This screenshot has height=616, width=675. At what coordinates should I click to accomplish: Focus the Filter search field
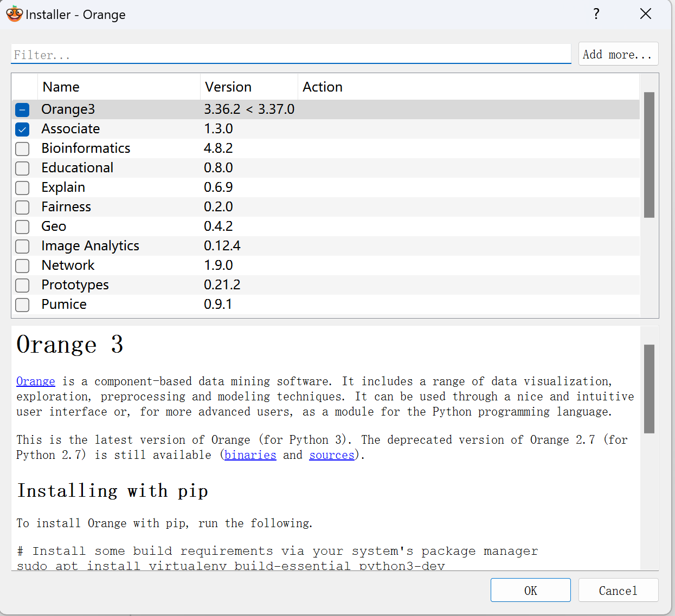pos(291,54)
